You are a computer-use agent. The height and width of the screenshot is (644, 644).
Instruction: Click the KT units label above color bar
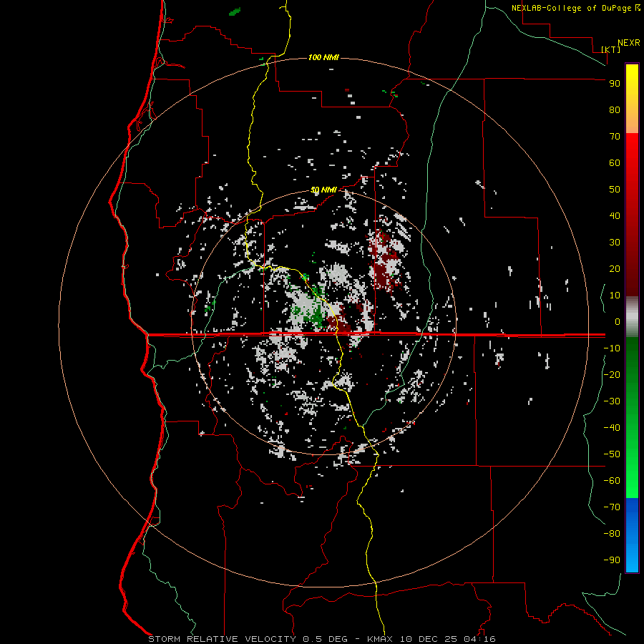(611, 49)
